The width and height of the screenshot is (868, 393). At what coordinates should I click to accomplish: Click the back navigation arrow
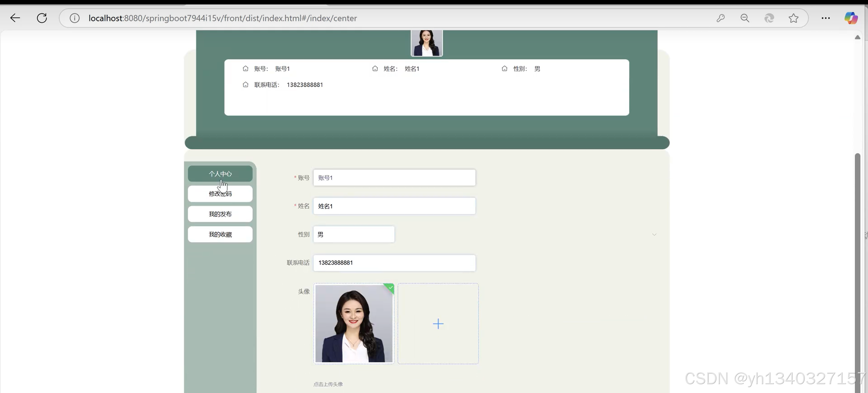15,18
